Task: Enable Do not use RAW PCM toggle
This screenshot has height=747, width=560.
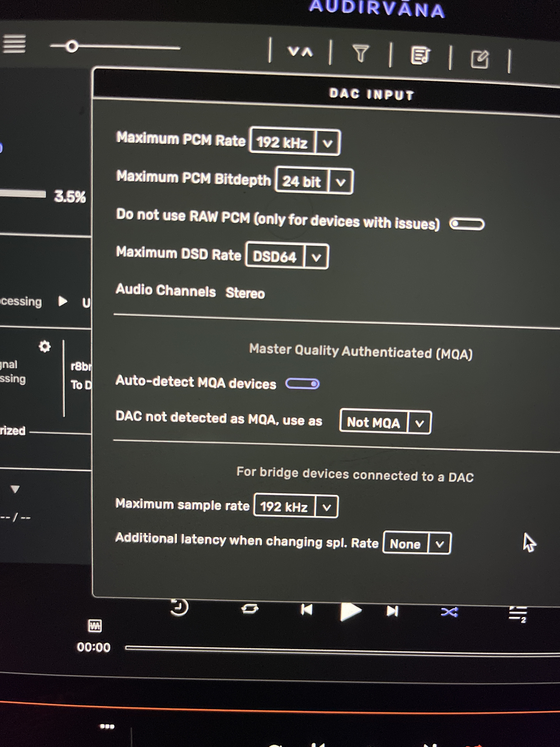Action: (467, 224)
